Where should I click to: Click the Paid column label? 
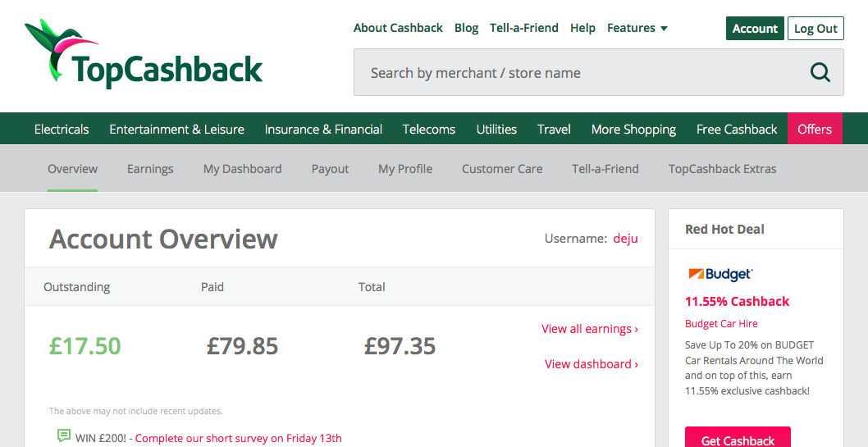pyautogui.click(x=212, y=286)
